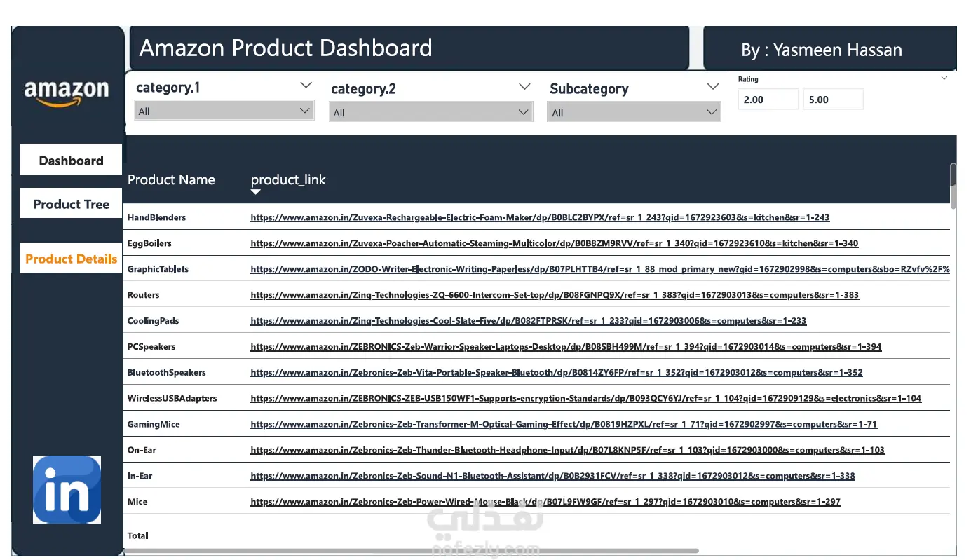
Task: Open the LinkedIn icon link
Action: (x=67, y=489)
